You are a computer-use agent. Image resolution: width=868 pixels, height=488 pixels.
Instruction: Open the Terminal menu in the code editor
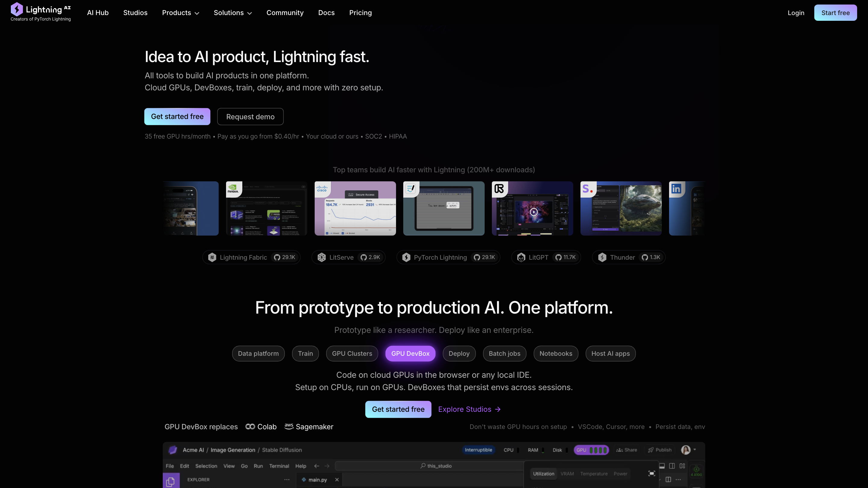[279, 466]
